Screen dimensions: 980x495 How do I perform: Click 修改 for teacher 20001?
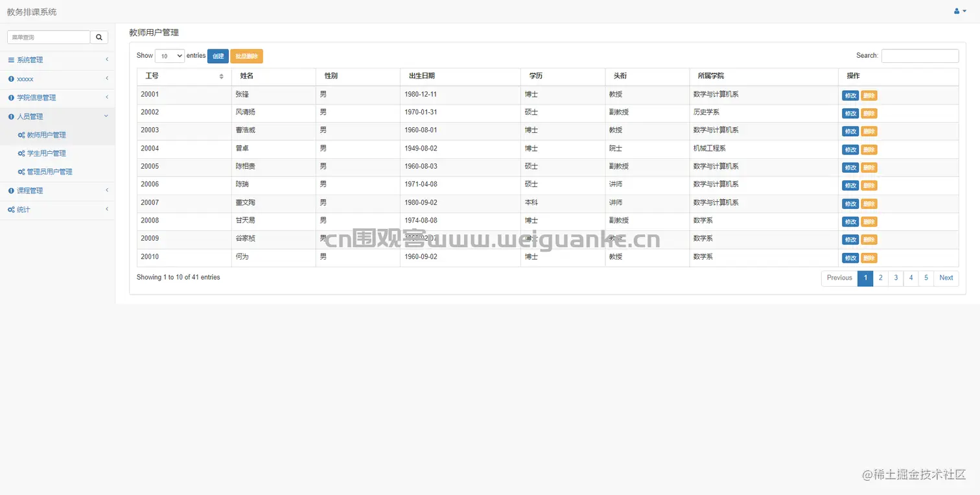pyautogui.click(x=850, y=95)
